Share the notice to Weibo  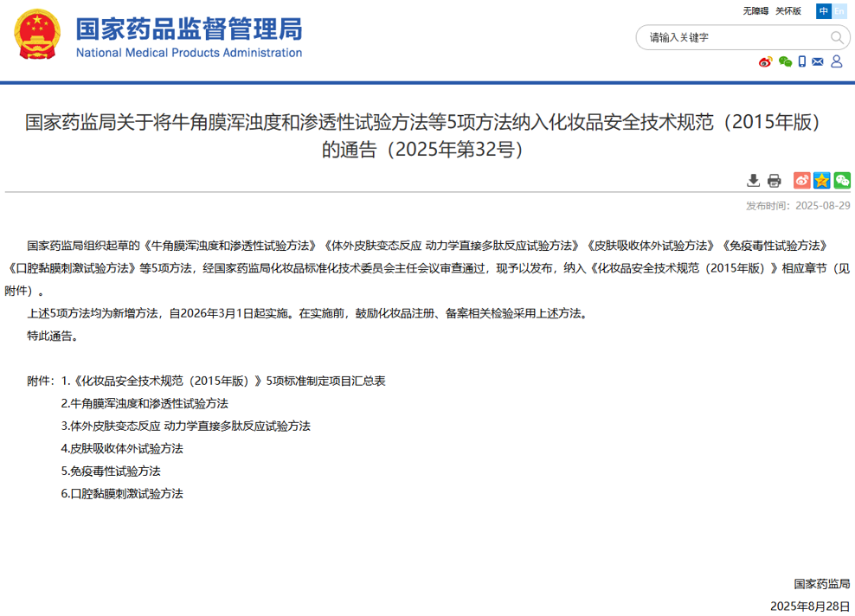[801, 181]
